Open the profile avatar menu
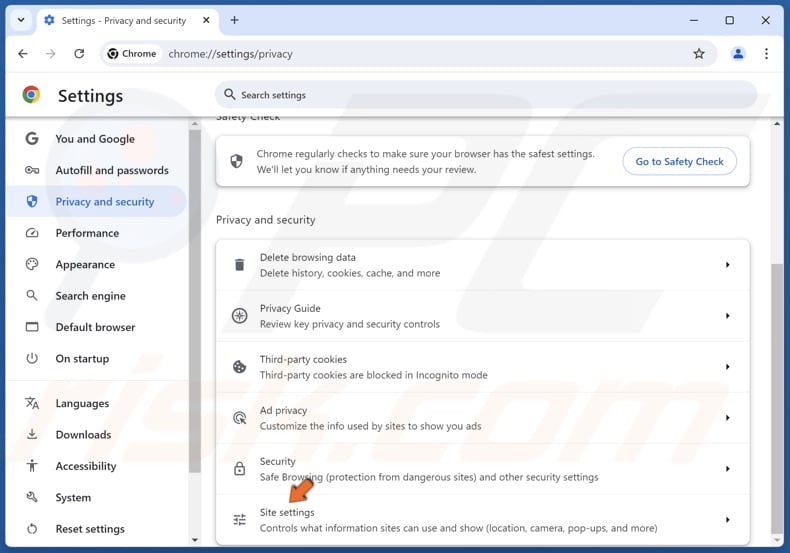 pos(738,54)
